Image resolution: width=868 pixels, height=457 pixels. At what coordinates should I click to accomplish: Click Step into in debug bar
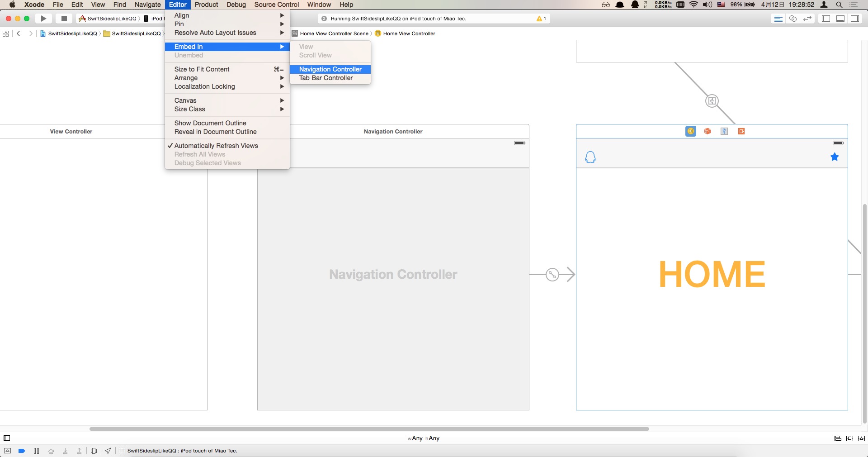[65, 451]
